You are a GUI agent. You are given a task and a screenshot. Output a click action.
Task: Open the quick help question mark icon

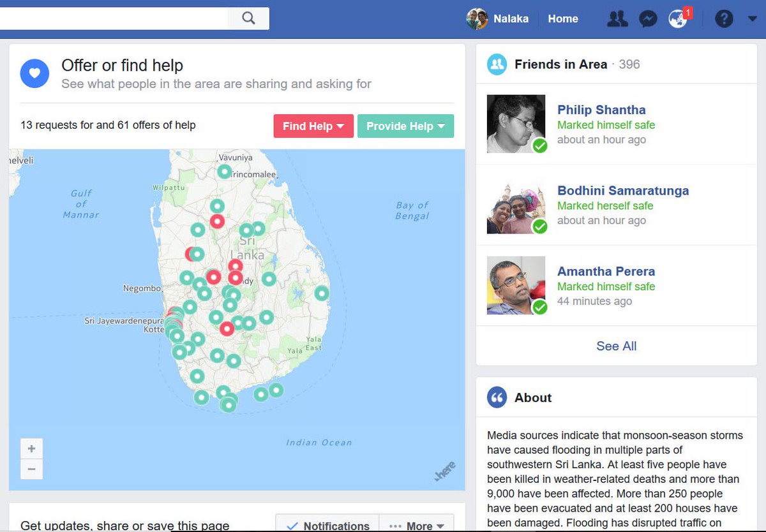point(723,19)
